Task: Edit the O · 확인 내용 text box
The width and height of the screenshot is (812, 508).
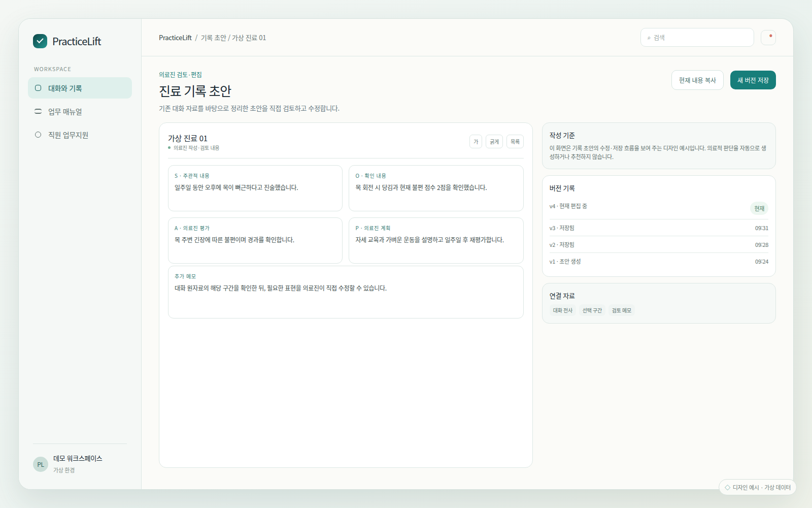Action: [x=436, y=188]
